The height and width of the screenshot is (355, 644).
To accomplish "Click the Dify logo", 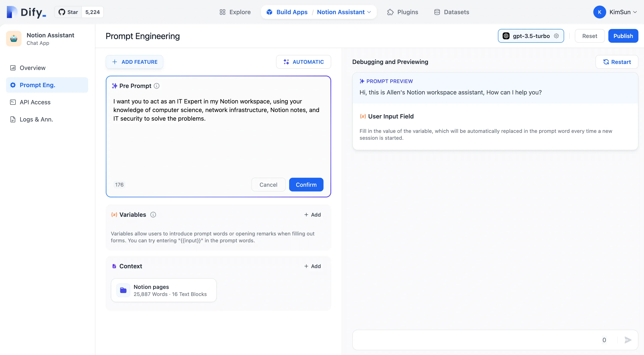I will click(x=26, y=12).
